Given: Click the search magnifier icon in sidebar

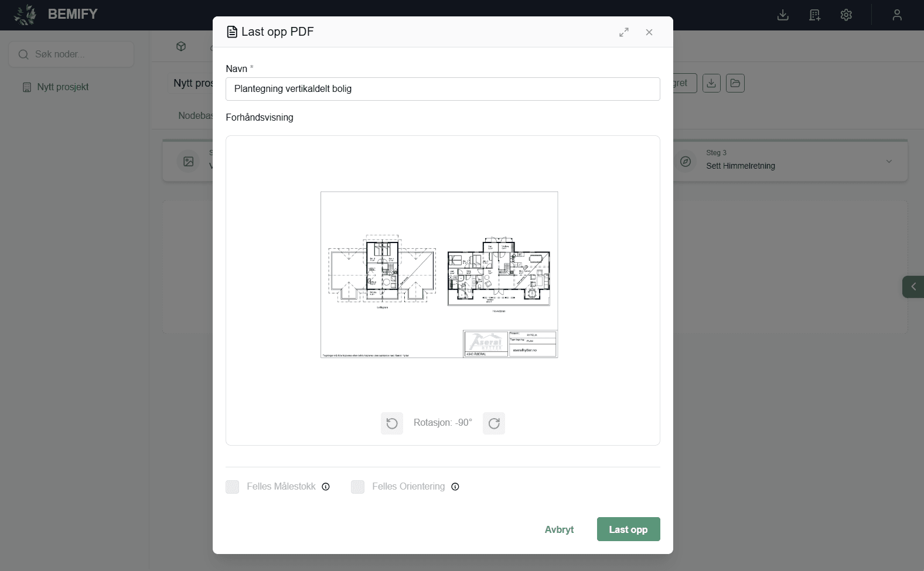Looking at the screenshot, I should [x=23, y=54].
